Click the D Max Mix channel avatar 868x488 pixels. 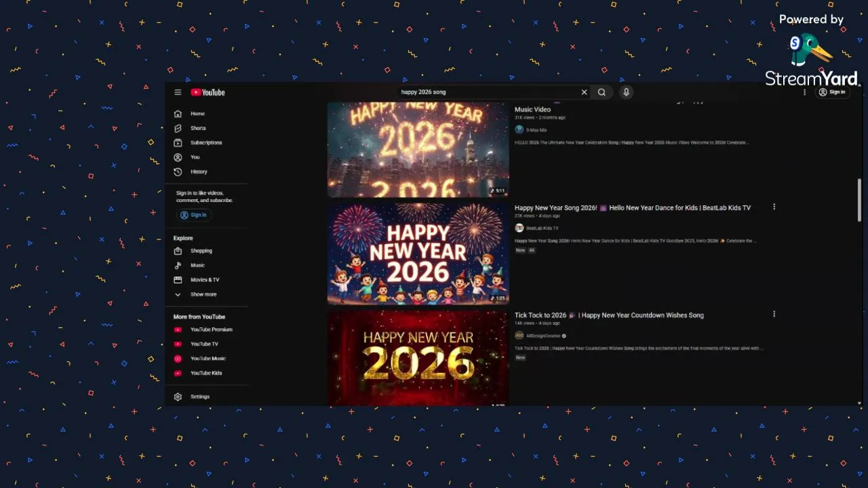coord(519,129)
